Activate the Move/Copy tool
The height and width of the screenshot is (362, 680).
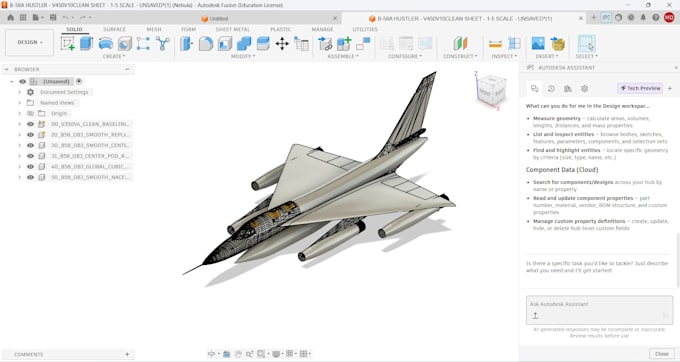282,43
